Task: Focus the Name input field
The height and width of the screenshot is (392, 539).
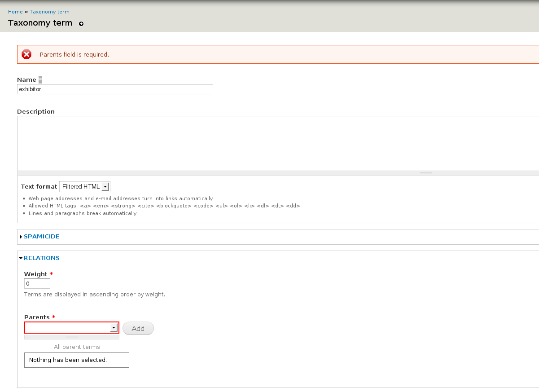Action: [x=115, y=89]
